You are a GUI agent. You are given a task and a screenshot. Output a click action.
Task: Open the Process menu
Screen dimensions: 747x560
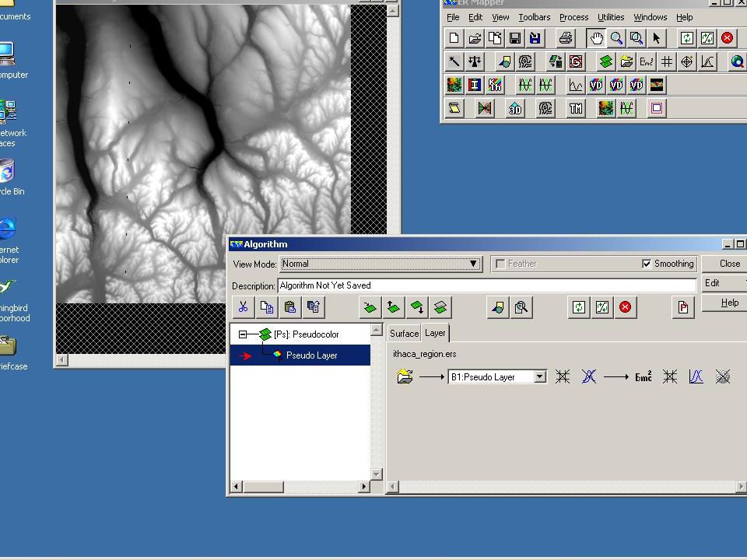574,17
